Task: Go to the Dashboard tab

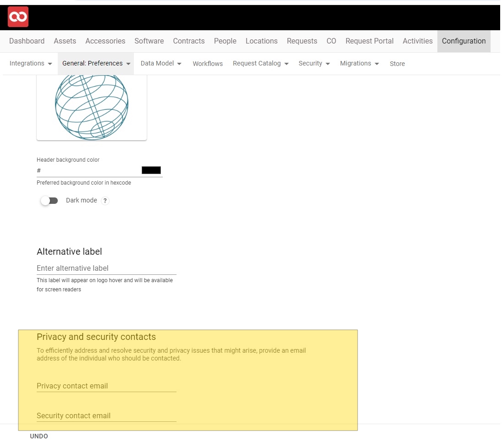Action: 27,41
